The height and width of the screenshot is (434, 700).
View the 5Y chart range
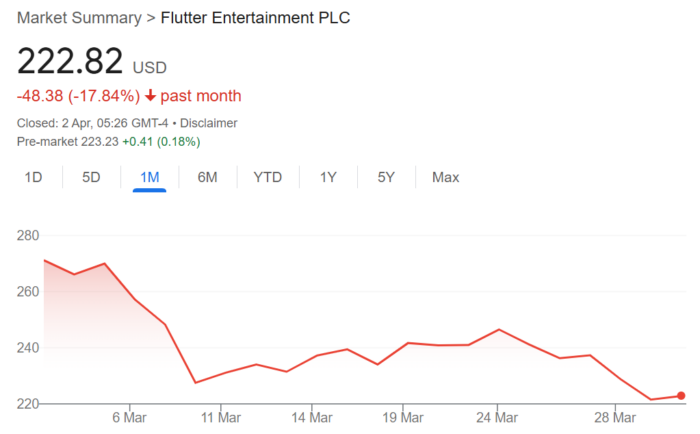[386, 177]
